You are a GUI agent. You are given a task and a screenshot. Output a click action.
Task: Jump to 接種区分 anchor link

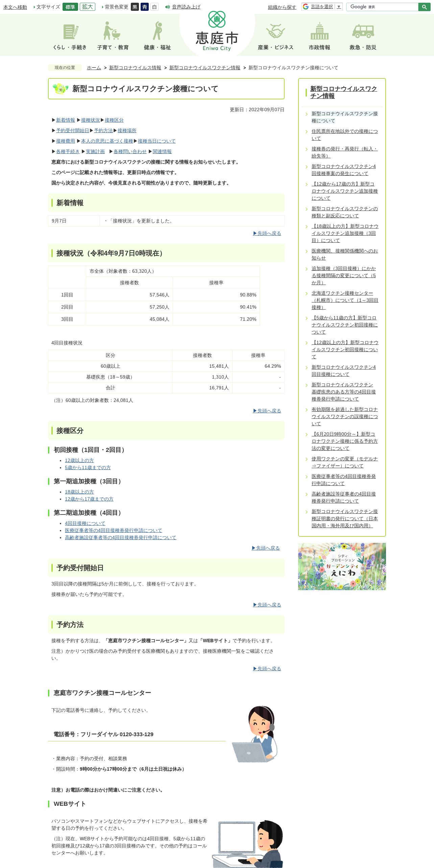[x=114, y=120]
